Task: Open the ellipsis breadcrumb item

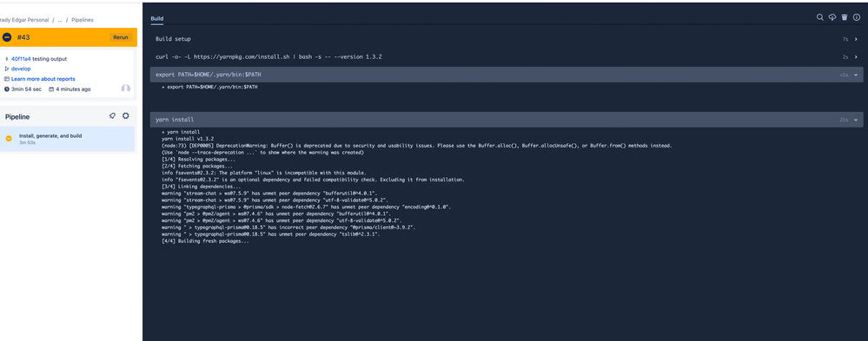Action: point(60,20)
